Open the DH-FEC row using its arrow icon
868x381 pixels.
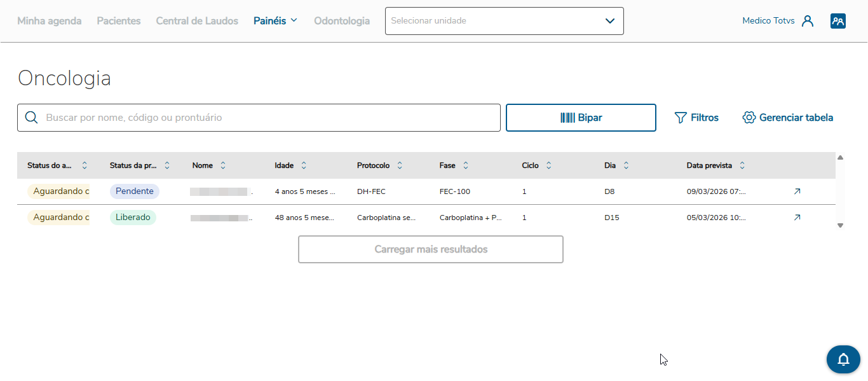(x=797, y=191)
